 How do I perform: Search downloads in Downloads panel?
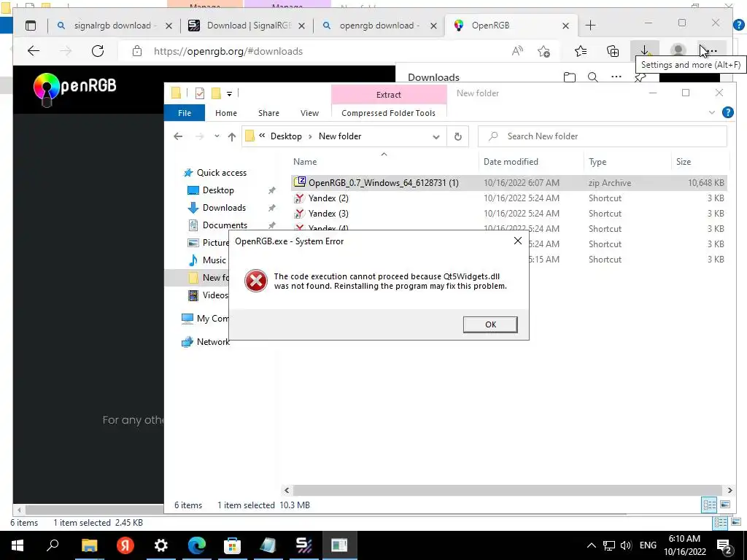pyautogui.click(x=592, y=77)
